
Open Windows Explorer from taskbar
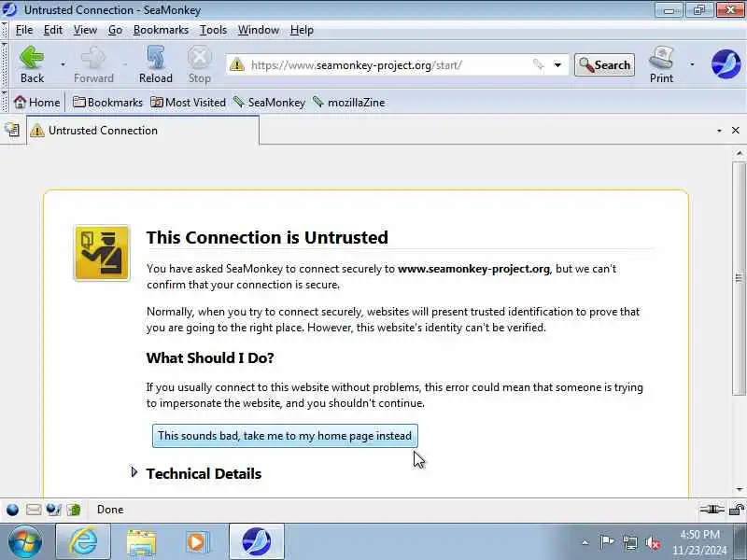pos(141,541)
